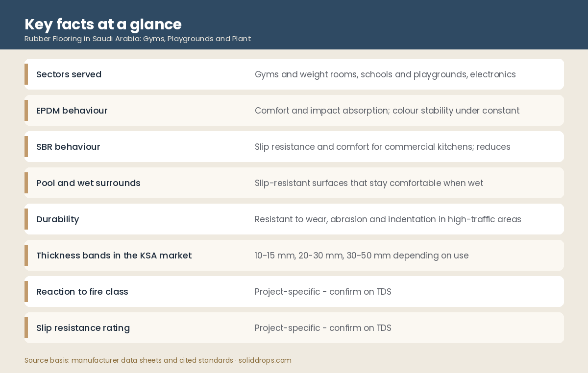This screenshot has width=588, height=373.
Task: Select the 'EPDM behaviour' row label
Action: pos(72,111)
